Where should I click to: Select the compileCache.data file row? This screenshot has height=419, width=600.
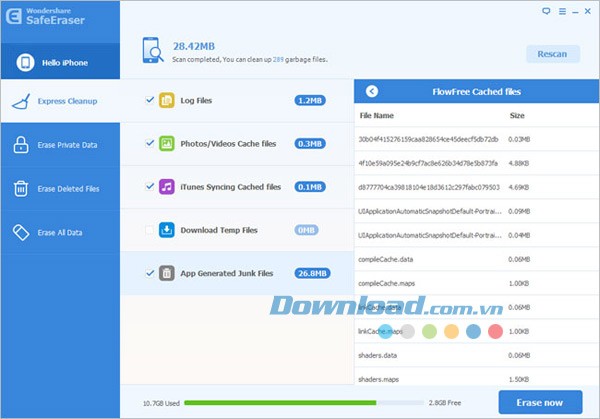pos(476,259)
